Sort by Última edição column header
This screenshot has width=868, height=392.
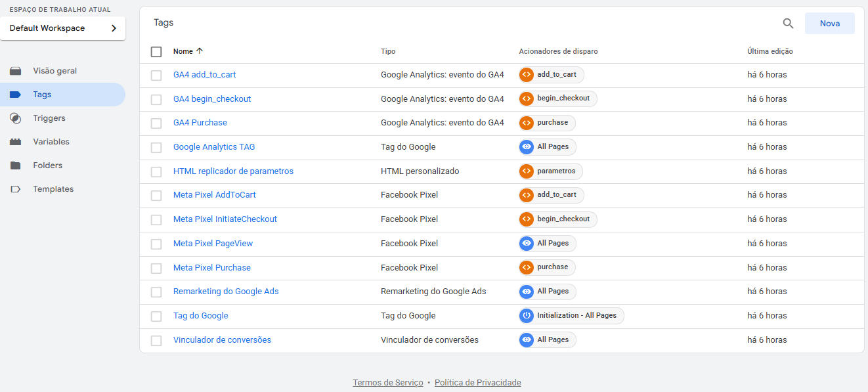[770, 51]
